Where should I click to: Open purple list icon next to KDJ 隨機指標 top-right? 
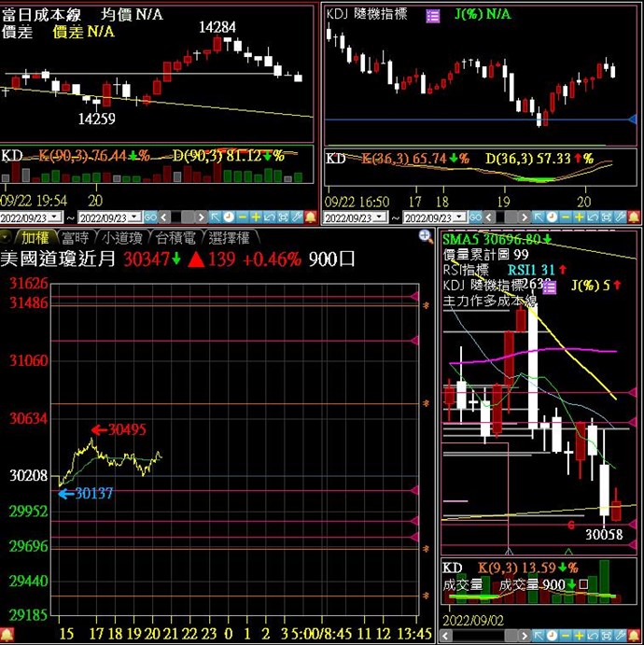[433, 17]
